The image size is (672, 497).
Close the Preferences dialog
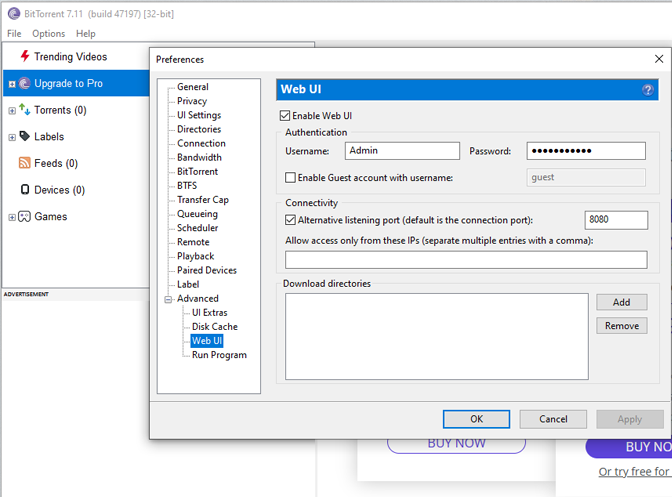[x=659, y=59]
